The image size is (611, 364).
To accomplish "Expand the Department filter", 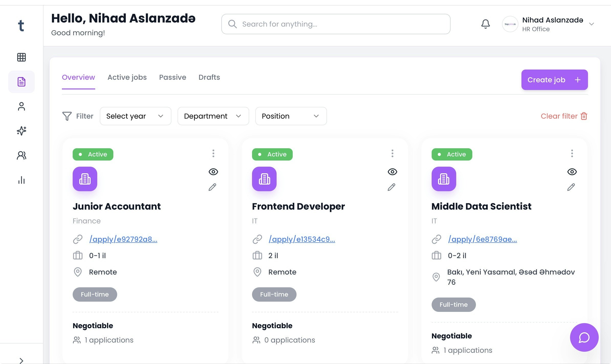I will tap(213, 116).
